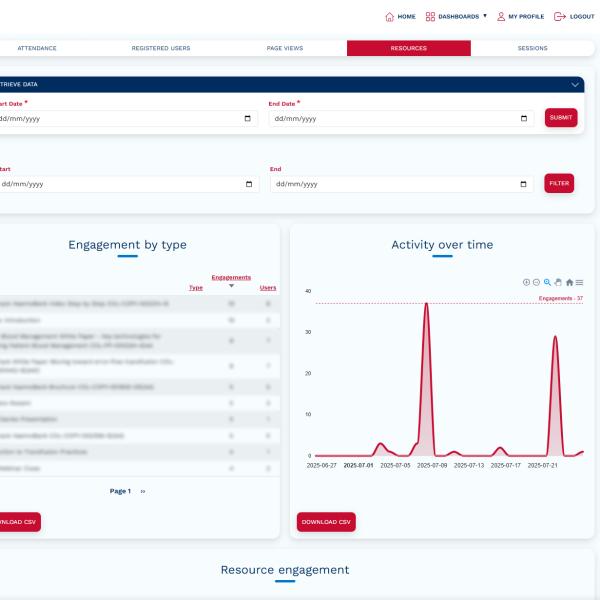Switch to the Sessions tab
This screenshot has width=600, height=600.
(x=532, y=48)
